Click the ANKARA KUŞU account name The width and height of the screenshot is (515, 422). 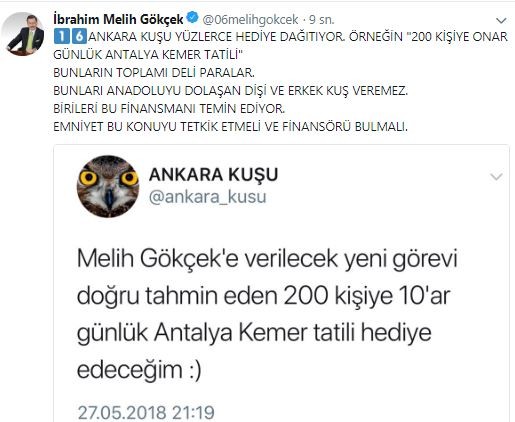213,175
